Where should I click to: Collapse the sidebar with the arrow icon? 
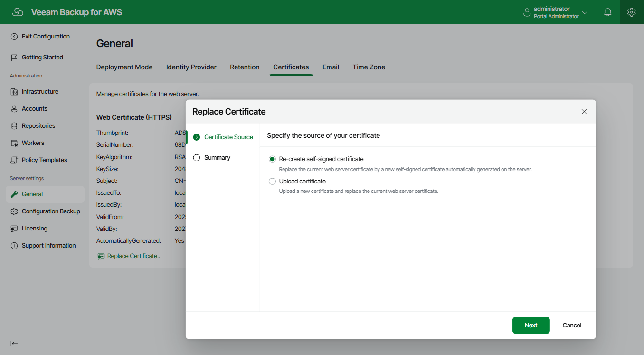[x=14, y=344]
